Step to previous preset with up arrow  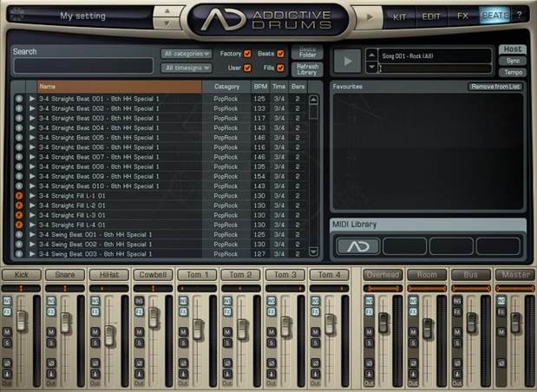coord(167,11)
